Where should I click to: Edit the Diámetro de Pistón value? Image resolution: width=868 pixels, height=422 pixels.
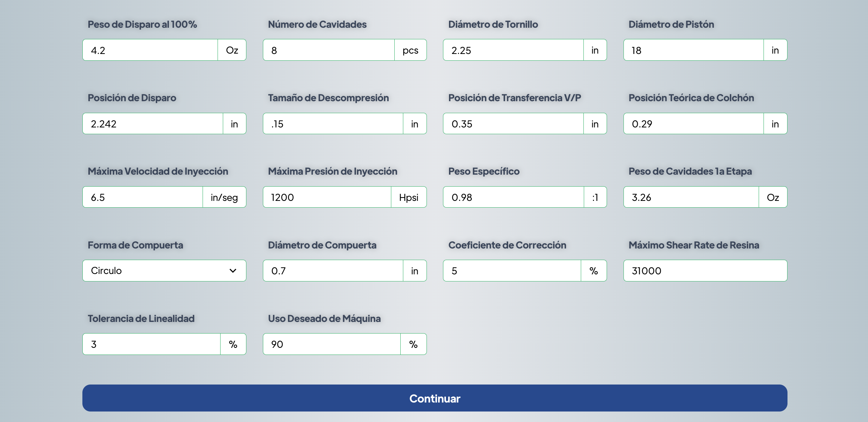pos(693,50)
